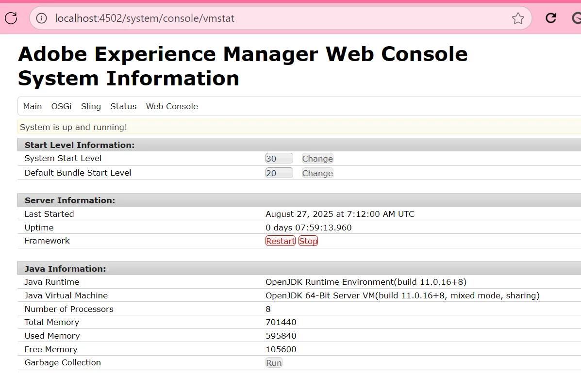
Task: Run garbage collection
Action: coord(274,363)
